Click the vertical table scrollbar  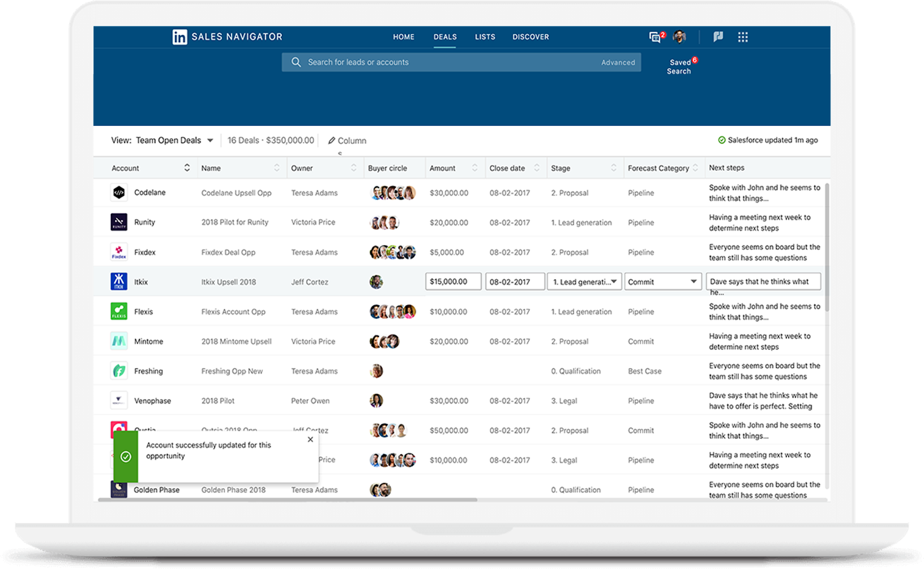827,247
